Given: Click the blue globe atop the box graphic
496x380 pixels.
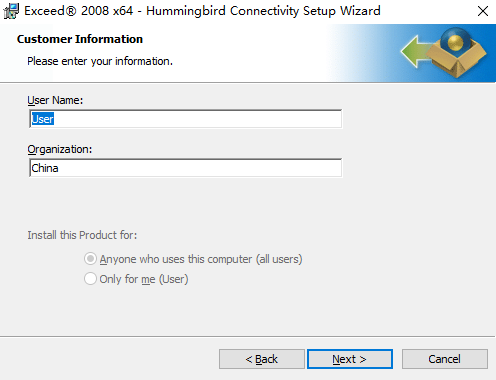Looking at the screenshot, I should [455, 40].
